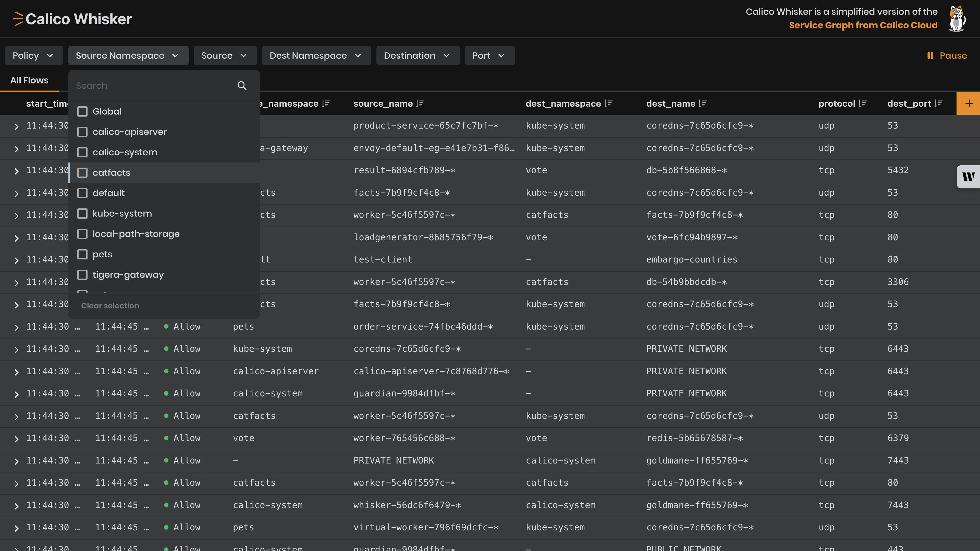Sort by source_name column icon
Image resolution: width=980 pixels, height=551 pixels.
tap(420, 103)
